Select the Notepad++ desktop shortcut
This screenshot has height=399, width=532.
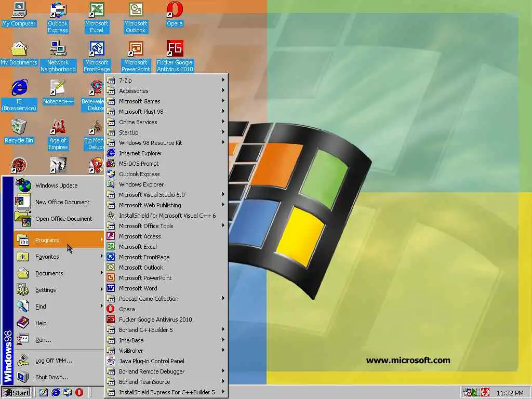(58, 92)
